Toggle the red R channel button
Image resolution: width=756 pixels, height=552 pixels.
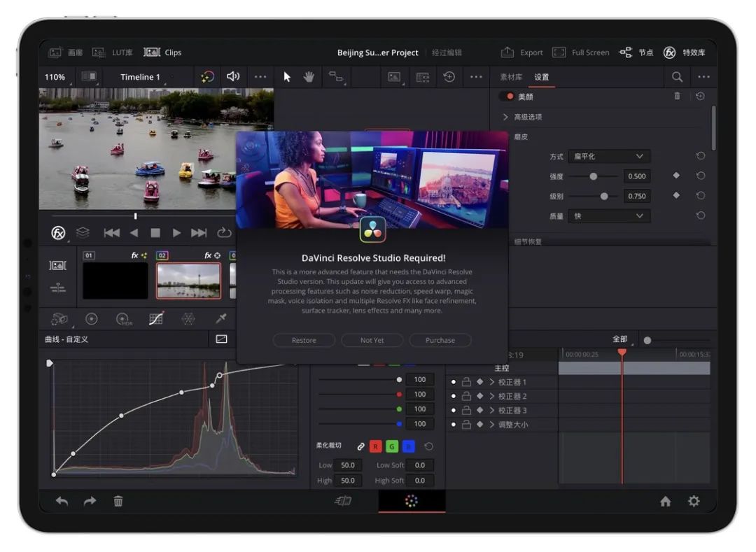tap(376, 446)
